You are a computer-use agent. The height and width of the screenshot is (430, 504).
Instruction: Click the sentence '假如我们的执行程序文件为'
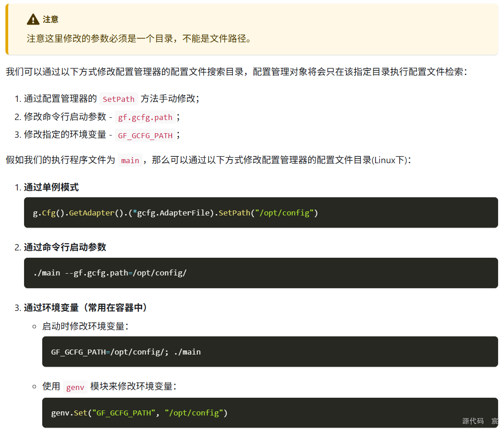(x=60, y=160)
